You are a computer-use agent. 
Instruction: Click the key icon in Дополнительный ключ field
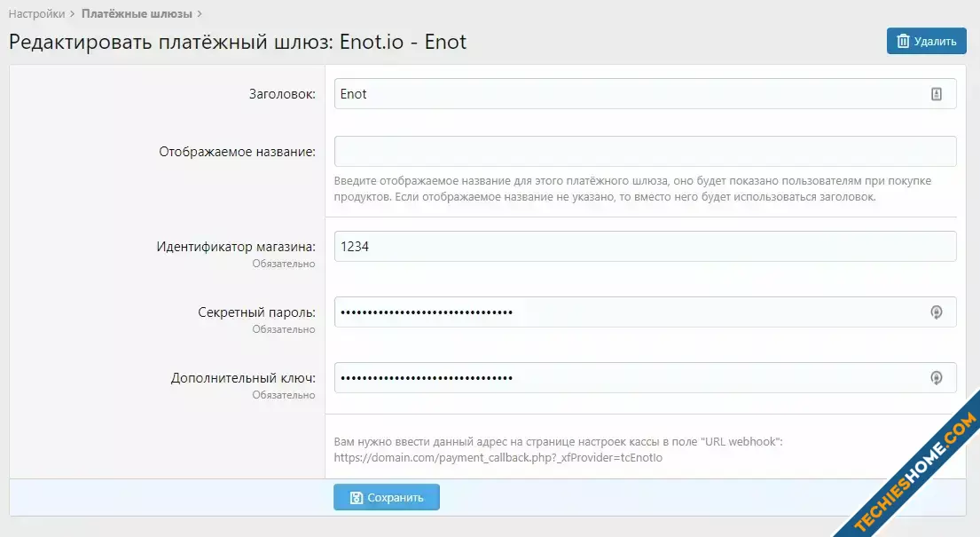coord(937,378)
